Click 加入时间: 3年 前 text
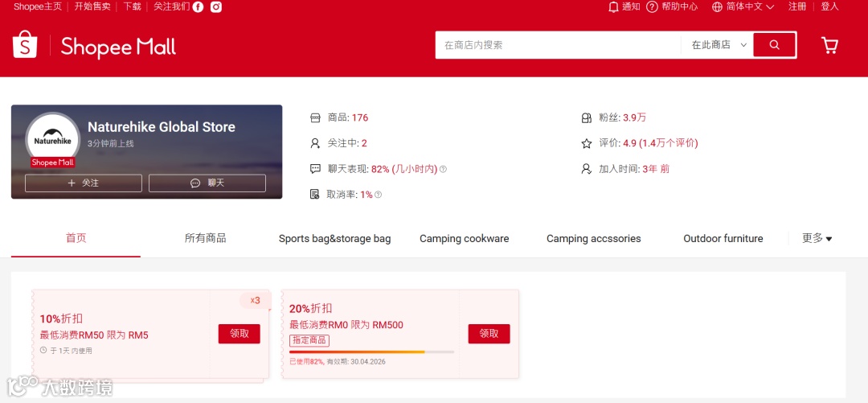Image resolution: width=868 pixels, height=403 pixels. (x=634, y=169)
